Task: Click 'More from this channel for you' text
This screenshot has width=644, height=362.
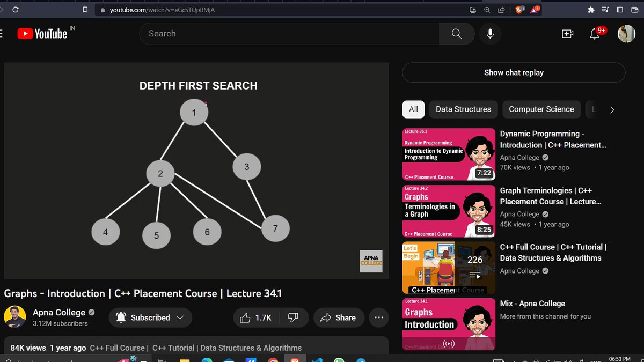Action: tap(545, 316)
